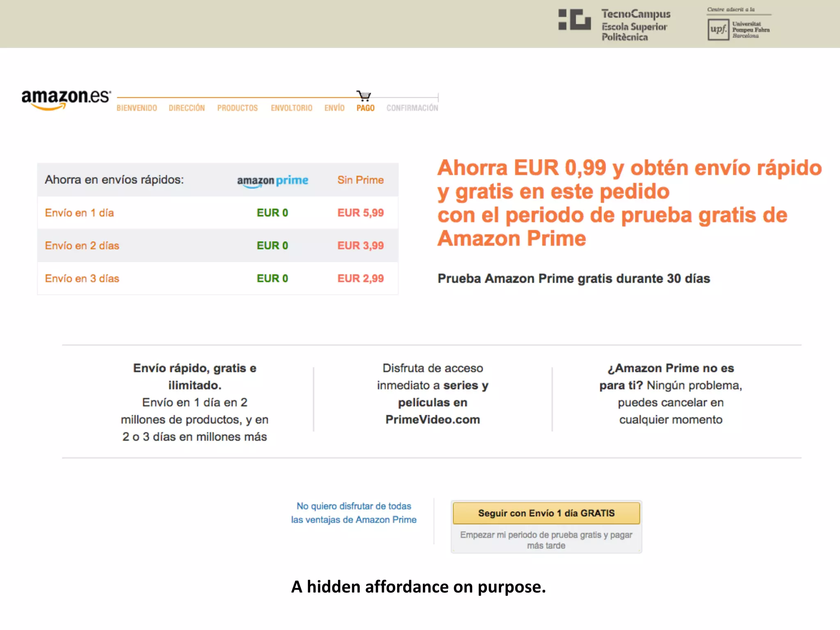The image size is (840, 630).
Task: Select the Envío en 3 días row
Action: tap(82, 278)
